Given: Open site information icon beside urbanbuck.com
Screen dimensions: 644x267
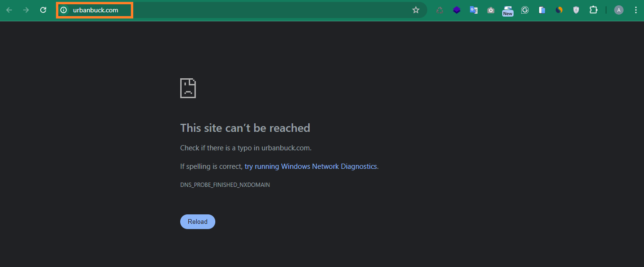Looking at the screenshot, I should point(64,10).
